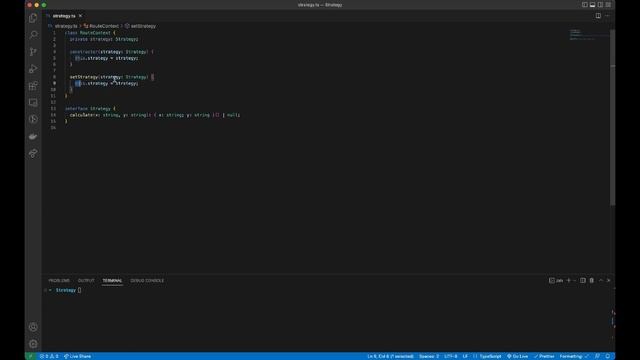Open the launch profile dropdown next to plus

575,280
